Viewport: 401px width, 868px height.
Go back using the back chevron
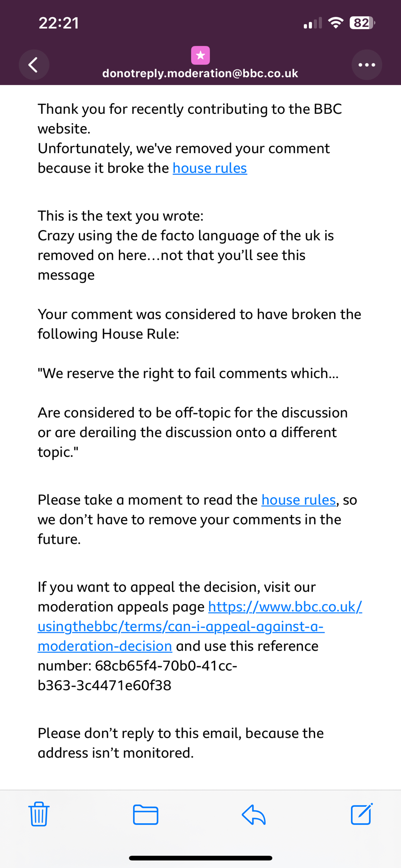tap(33, 65)
